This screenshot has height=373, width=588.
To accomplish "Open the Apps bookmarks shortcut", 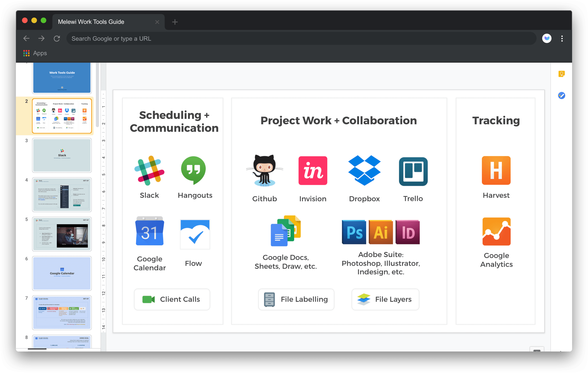I will click(35, 53).
